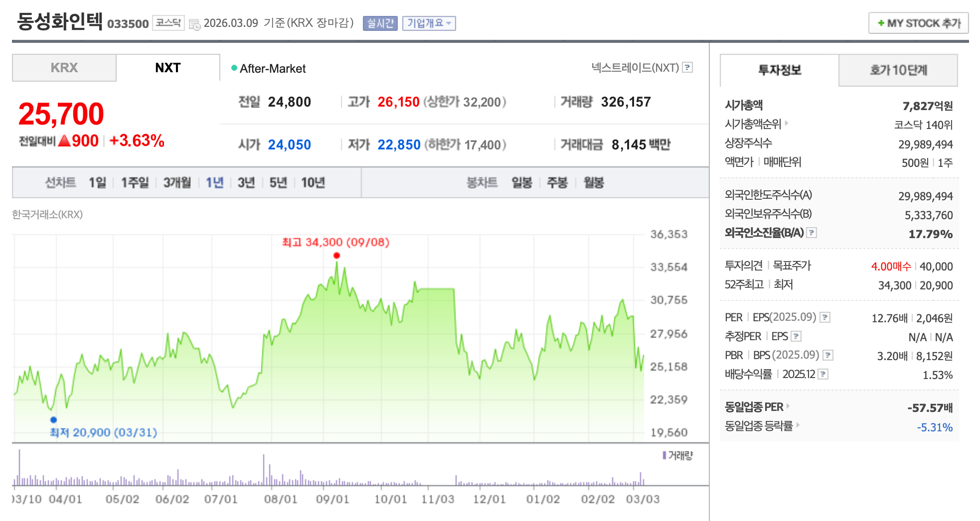Click the 코스닥 140위 ranking value

point(923,125)
